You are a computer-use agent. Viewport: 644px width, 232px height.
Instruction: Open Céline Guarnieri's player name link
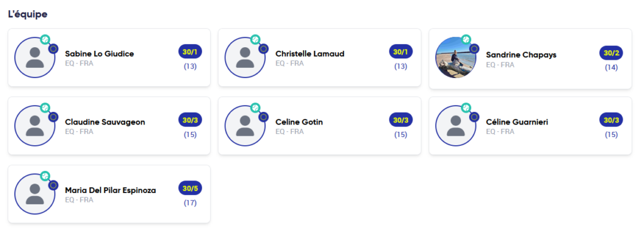coord(517,122)
